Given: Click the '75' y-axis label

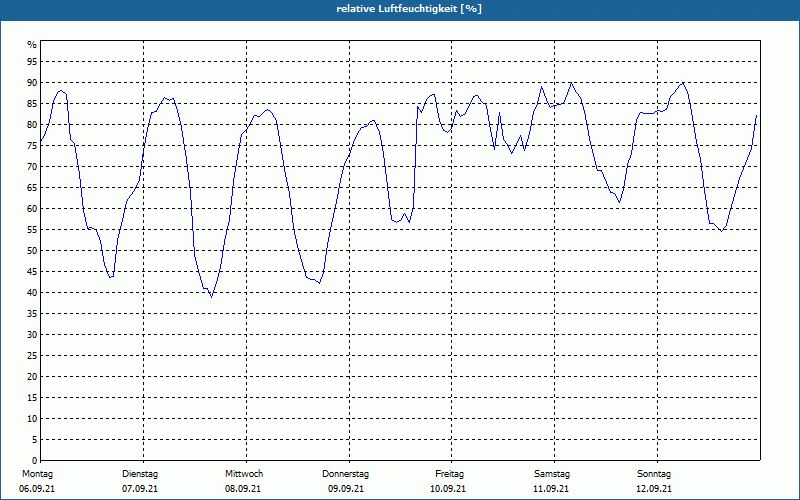Looking at the screenshot, I should (x=32, y=145).
